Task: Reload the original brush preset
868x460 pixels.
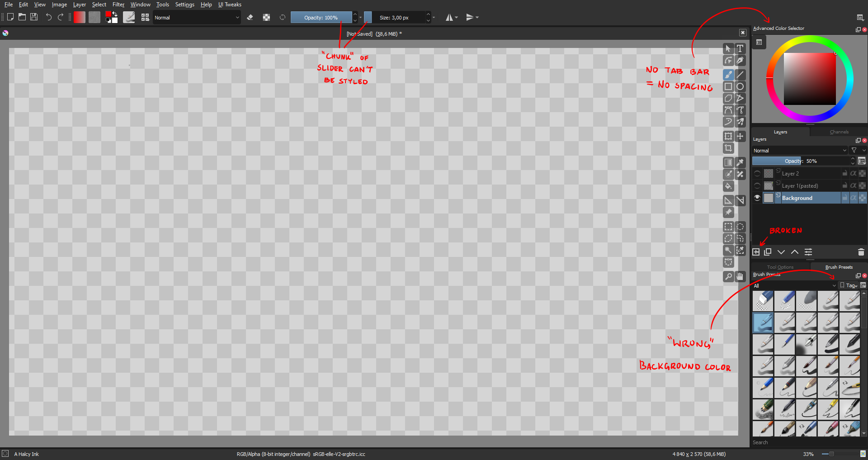Action: pos(283,17)
